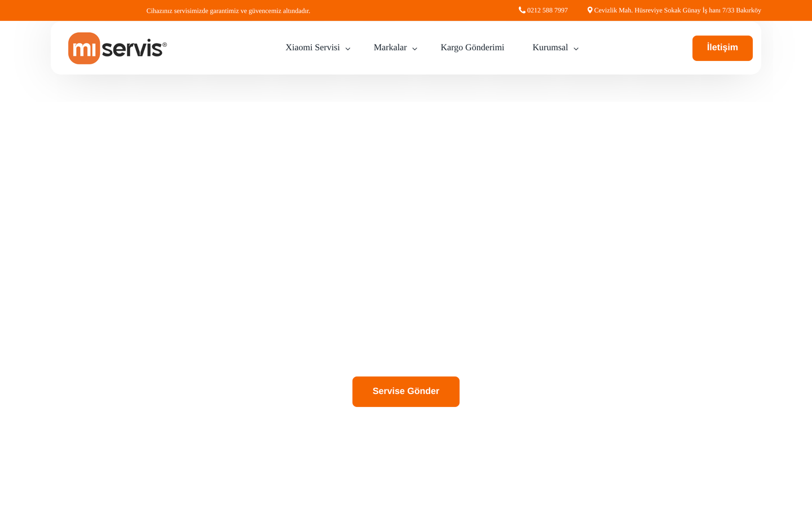812x508 pixels.
Task: Expand the Kurumsal chevron arrow
Action: point(576,49)
